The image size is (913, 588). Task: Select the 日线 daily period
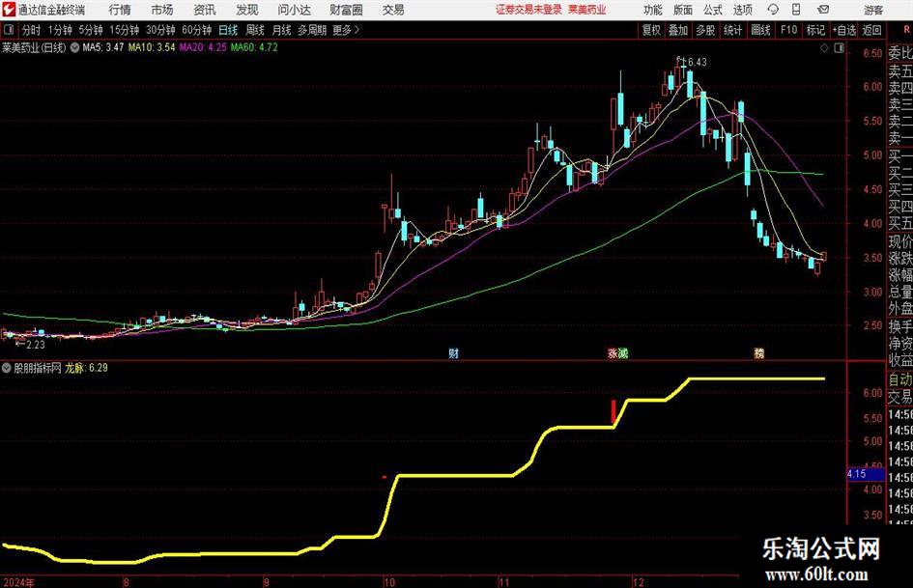click(x=228, y=30)
